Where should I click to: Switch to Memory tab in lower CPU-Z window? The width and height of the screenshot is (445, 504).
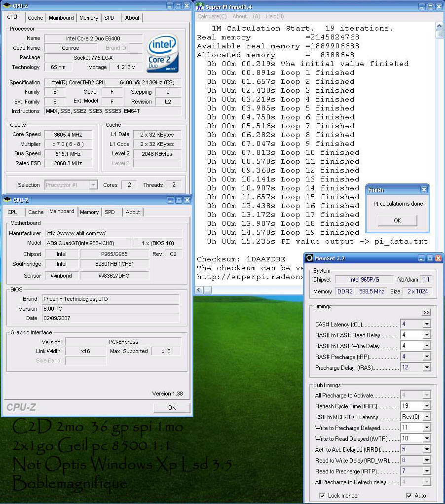tap(89, 212)
